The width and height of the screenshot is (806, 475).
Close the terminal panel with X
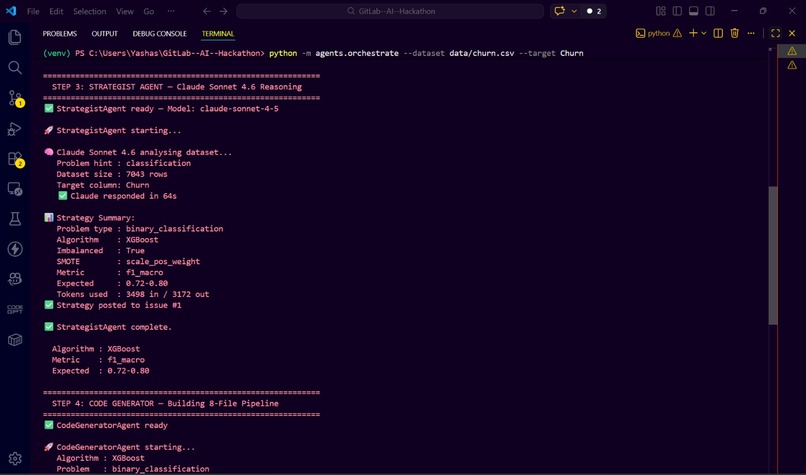pos(792,33)
